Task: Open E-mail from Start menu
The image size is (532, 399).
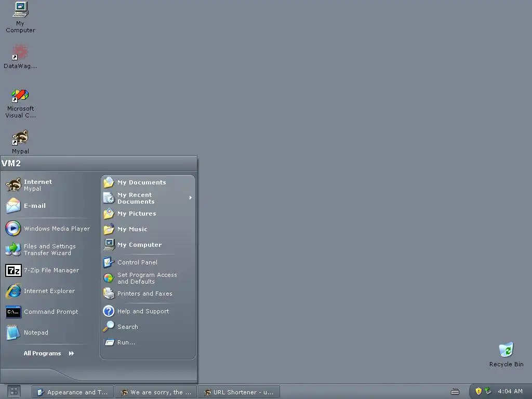Action: click(x=47, y=206)
